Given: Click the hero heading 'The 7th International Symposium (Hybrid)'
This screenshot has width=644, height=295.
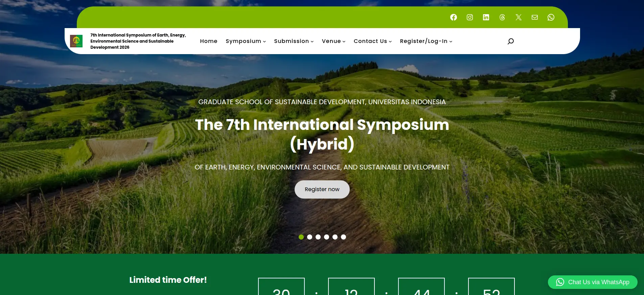Looking at the screenshot, I should tap(322, 134).
